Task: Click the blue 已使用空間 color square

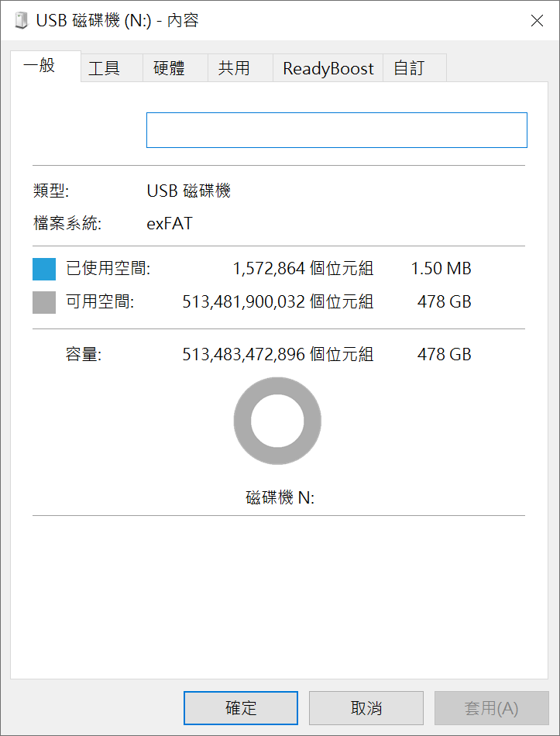Action: (x=44, y=270)
